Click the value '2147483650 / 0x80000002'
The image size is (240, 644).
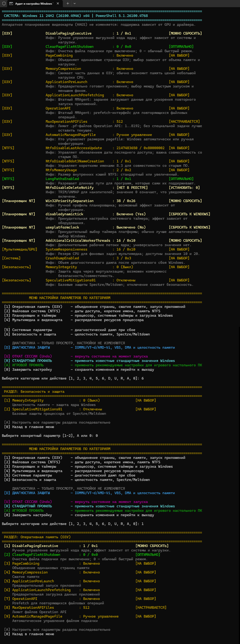tap(140, 148)
